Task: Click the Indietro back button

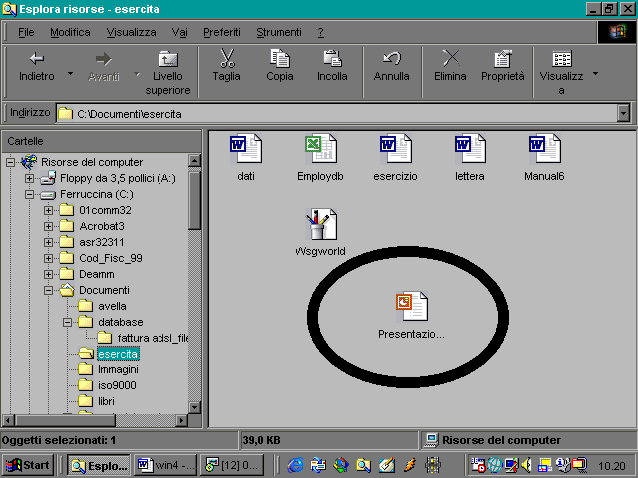Action: click(37, 67)
